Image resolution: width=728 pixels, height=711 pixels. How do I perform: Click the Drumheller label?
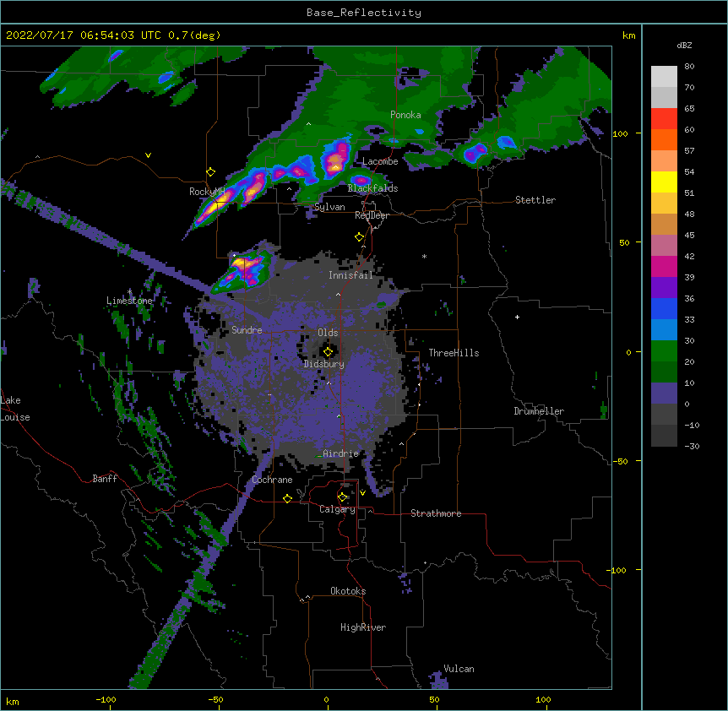[539, 411]
